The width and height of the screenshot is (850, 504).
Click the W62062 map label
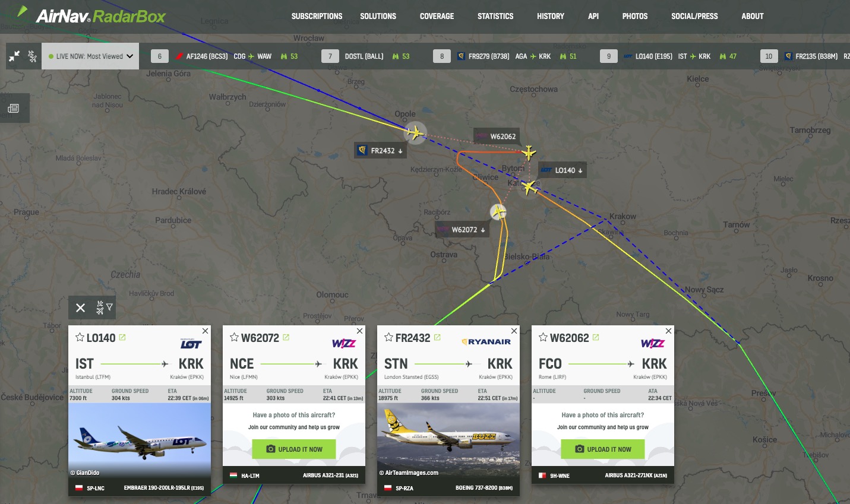497,137
